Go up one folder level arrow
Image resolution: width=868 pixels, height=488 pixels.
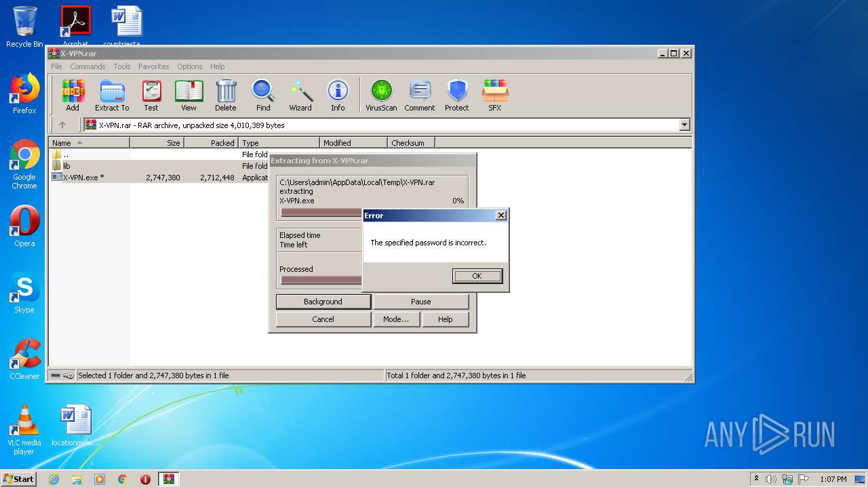tap(62, 125)
